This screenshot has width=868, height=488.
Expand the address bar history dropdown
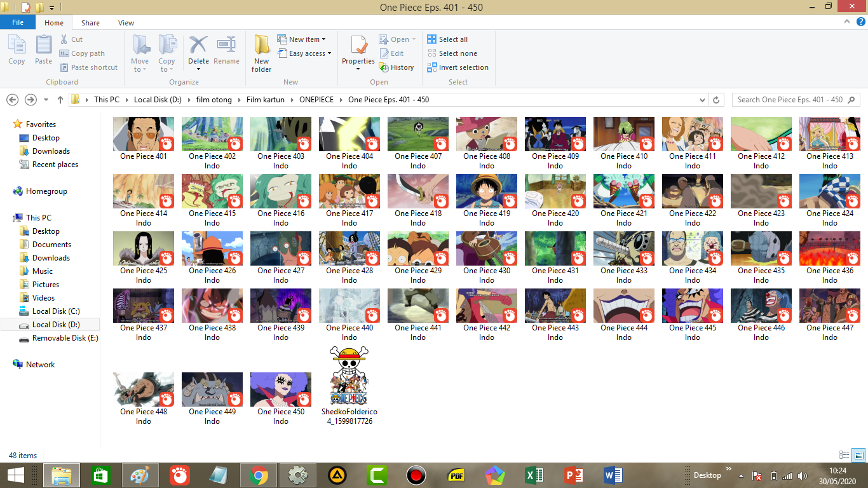[x=702, y=100]
